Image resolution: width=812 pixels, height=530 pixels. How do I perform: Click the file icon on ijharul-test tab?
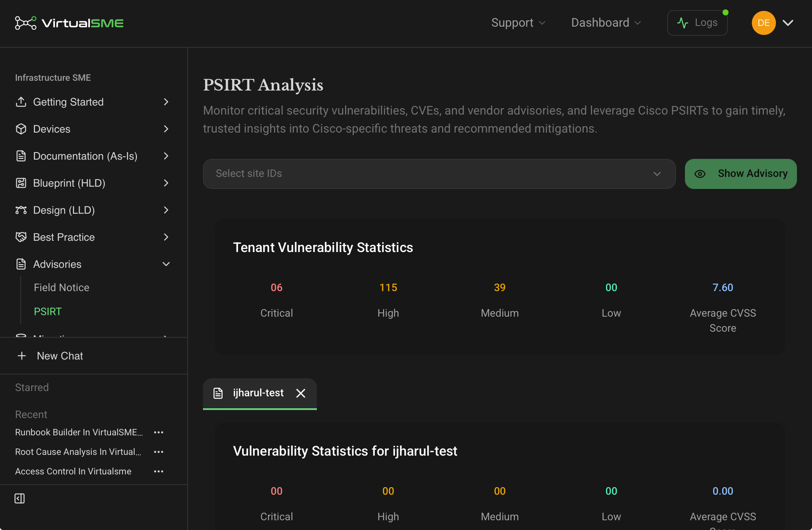point(218,393)
